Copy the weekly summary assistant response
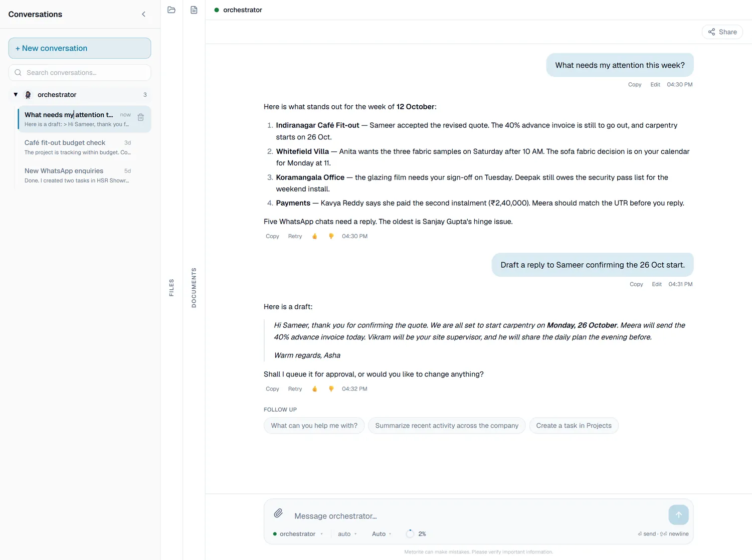The width and height of the screenshot is (752, 560). point(272,236)
